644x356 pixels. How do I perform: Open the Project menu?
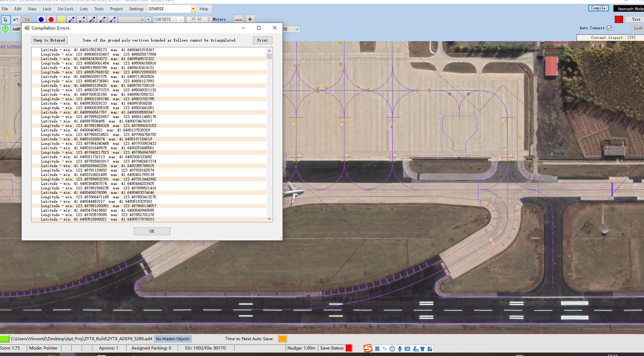point(116,9)
